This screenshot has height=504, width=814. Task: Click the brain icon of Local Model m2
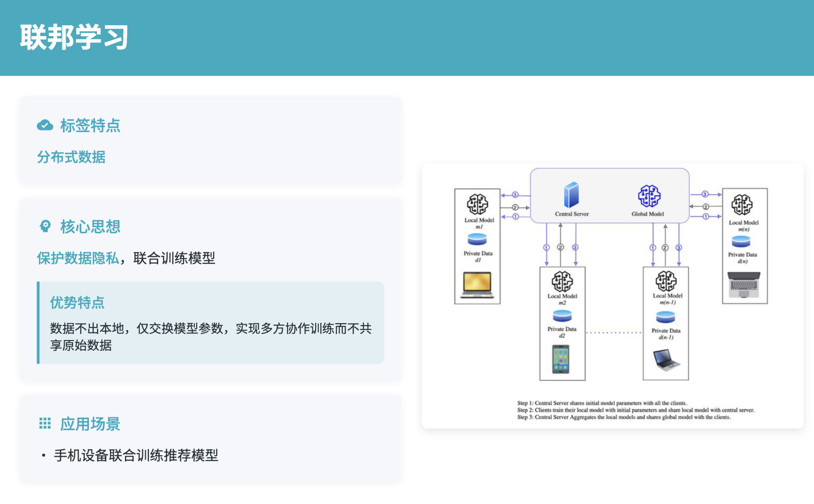561,282
